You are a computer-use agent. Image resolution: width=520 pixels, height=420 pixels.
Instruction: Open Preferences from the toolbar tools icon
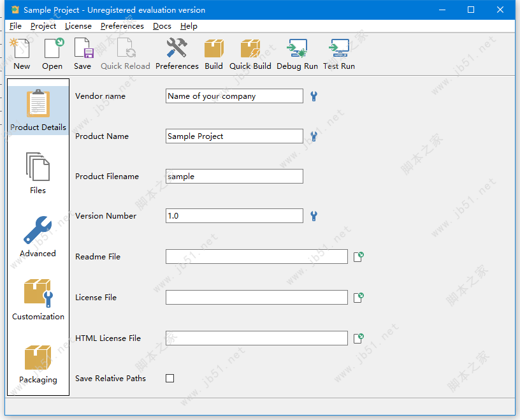click(x=177, y=54)
